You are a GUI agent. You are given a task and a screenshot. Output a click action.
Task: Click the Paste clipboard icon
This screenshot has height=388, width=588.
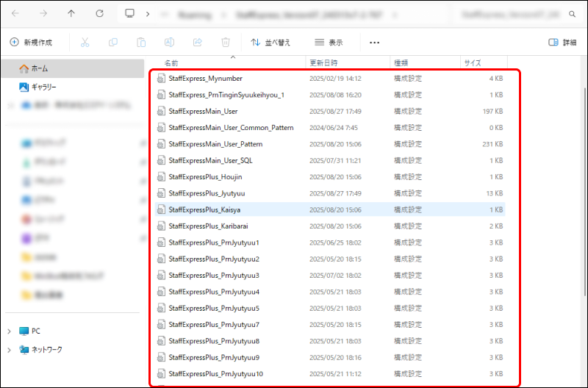(x=141, y=43)
